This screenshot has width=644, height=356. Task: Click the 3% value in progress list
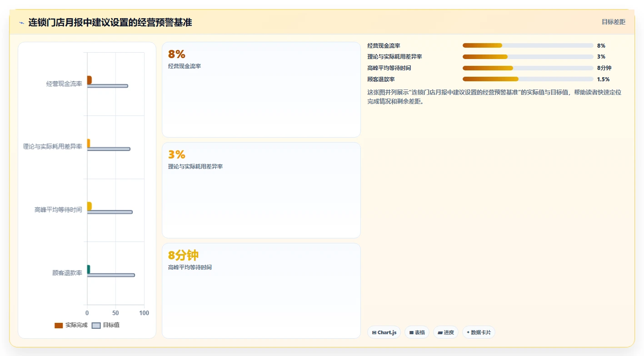click(601, 57)
